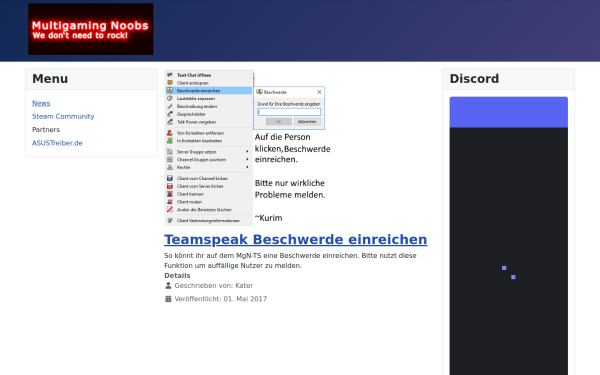600x375 pixels.
Task: Click the 'Veröffentlicht: 01. Mai 2017' text
Action: tap(220, 299)
